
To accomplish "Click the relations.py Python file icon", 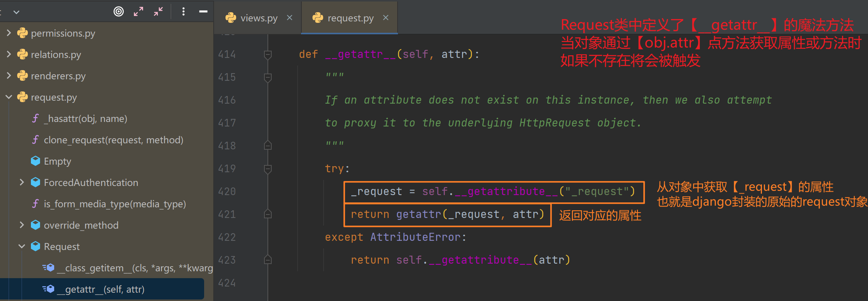I will point(23,54).
